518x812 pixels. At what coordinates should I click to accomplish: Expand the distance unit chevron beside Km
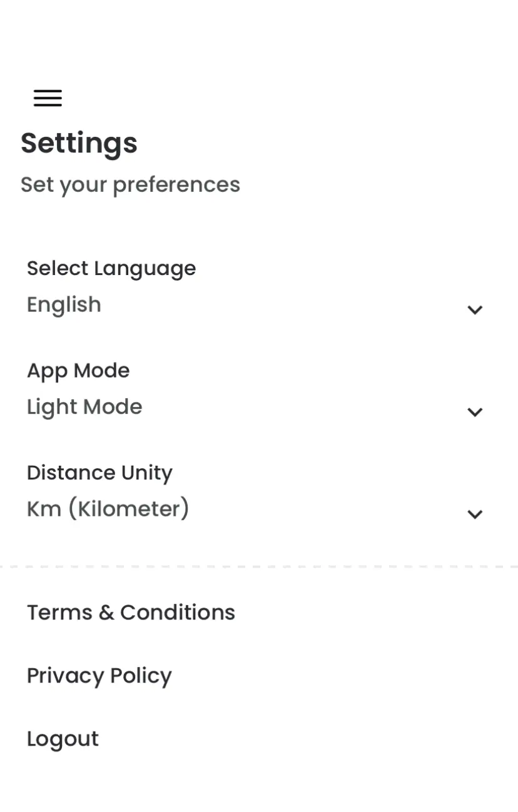475,514
